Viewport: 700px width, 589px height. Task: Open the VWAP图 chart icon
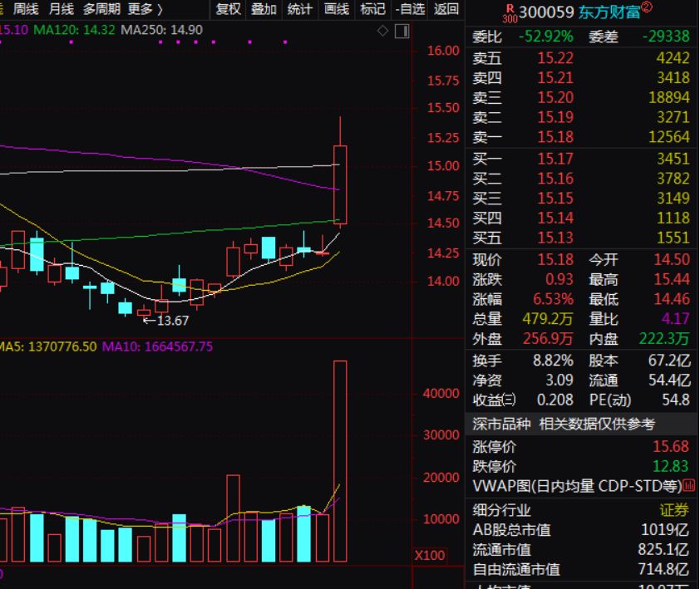point(689,485)
